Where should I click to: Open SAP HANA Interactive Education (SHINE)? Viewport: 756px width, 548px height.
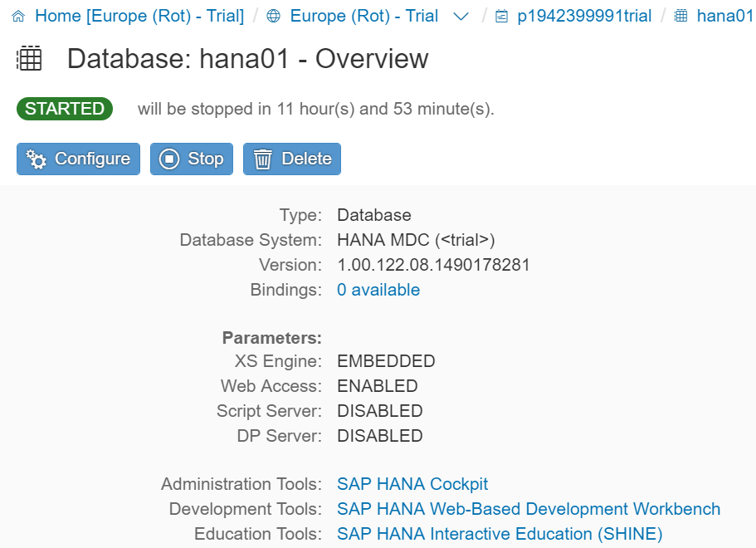500,534
